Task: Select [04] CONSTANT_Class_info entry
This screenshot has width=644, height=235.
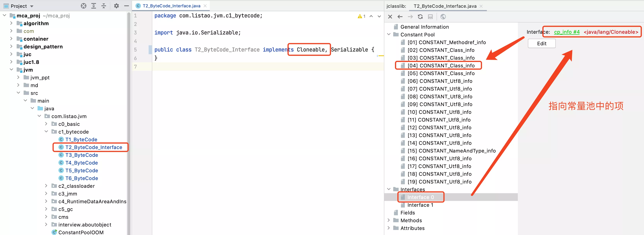Action: click(x=441, y=65)
